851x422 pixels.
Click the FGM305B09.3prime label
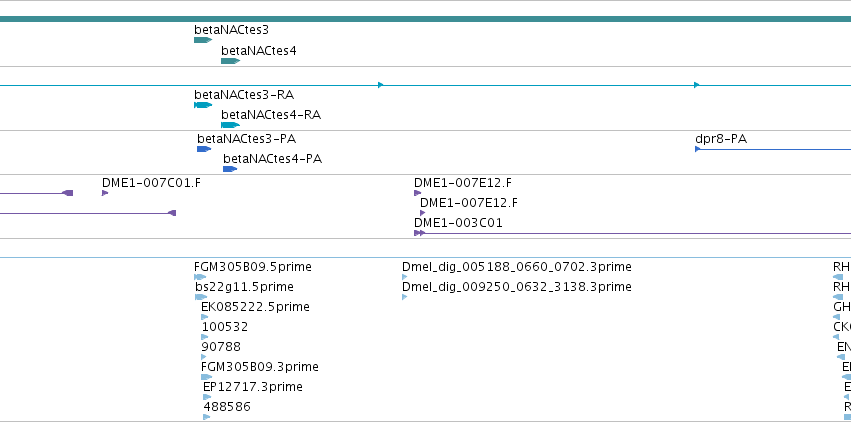tap(259, 367)
